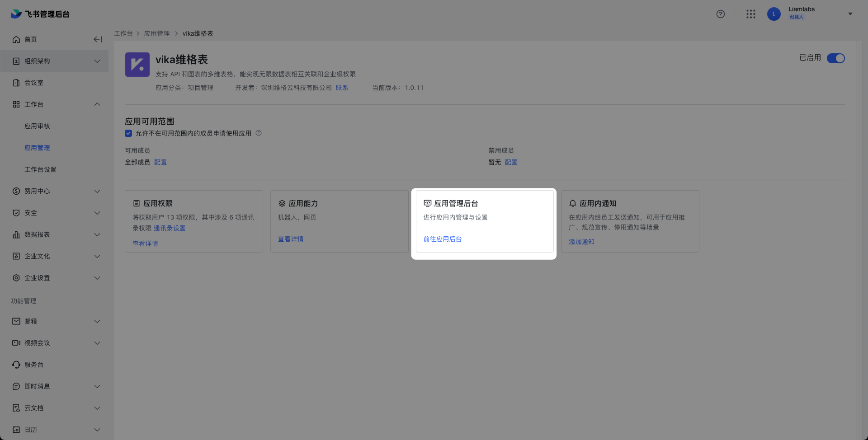Click the 添加通知 link
This screenshot has width=868, height=440.
click(581, 242)
